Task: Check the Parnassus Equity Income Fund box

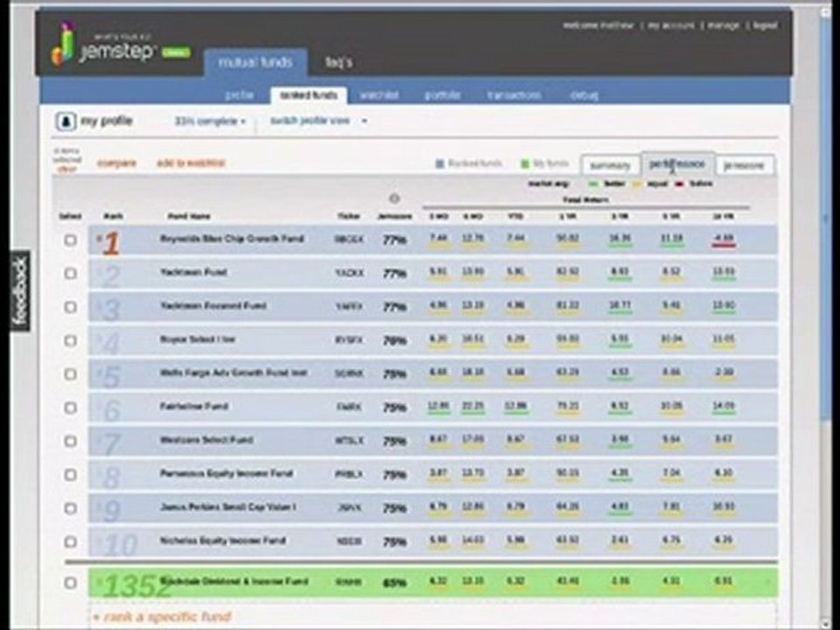Action: (x=70, y=474)
